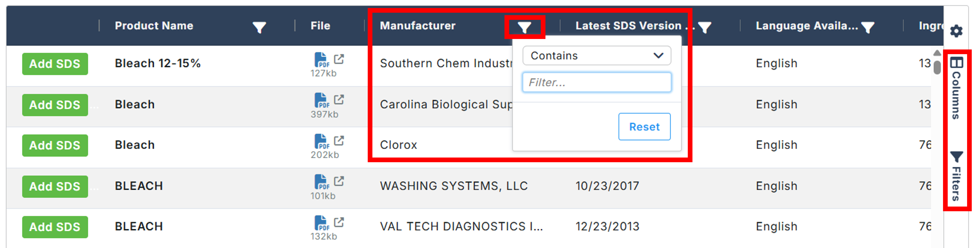
Task: Click Add SDS for Bleach 12-15%
Action: click(55, 64)
